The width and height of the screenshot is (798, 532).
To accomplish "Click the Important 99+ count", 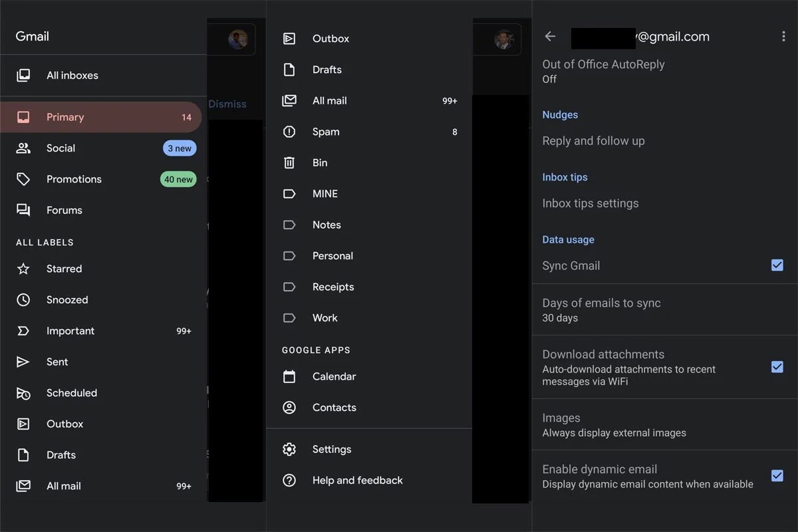I will pyautogui.click(x=184, y=331).
